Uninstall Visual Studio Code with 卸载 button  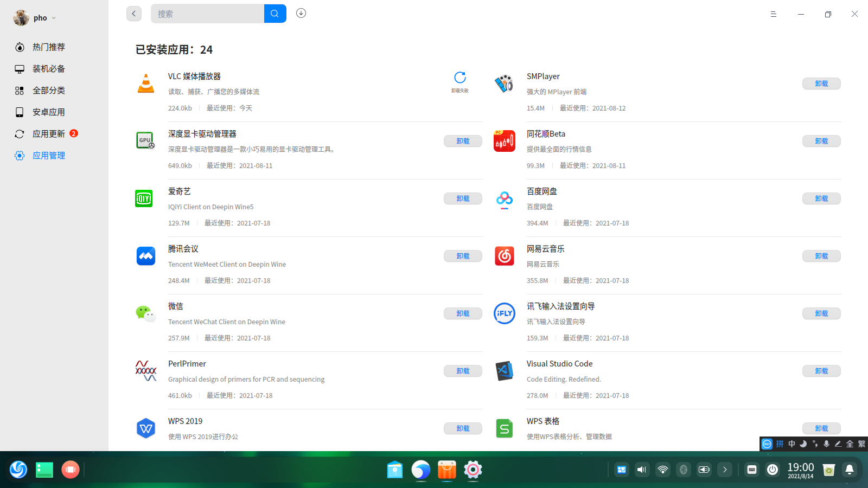click(821, 371)
